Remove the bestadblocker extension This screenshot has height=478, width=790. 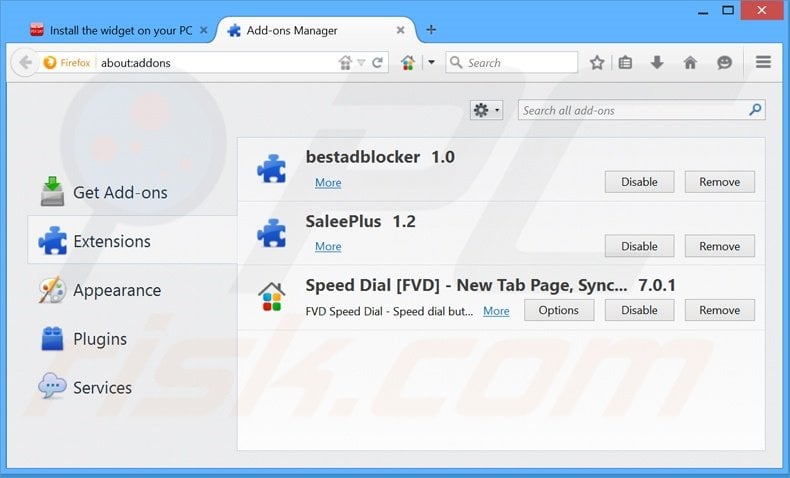[x=719, y=182]
